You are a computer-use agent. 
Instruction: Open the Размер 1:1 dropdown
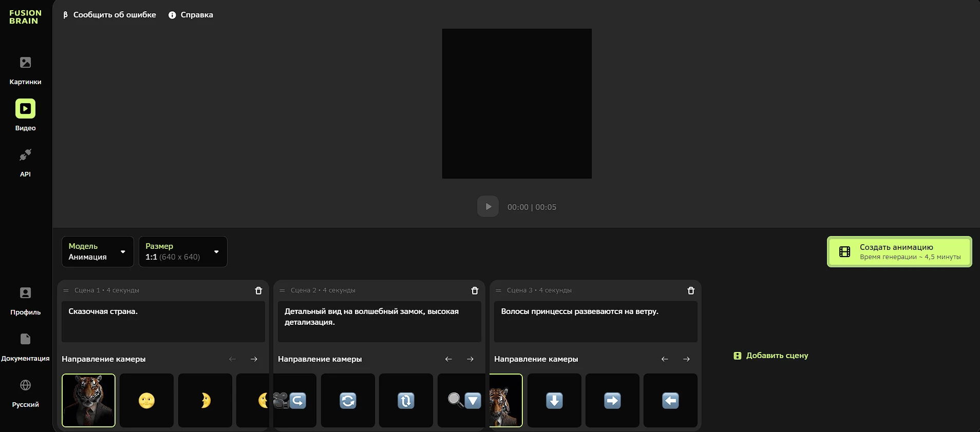point(182,251)
